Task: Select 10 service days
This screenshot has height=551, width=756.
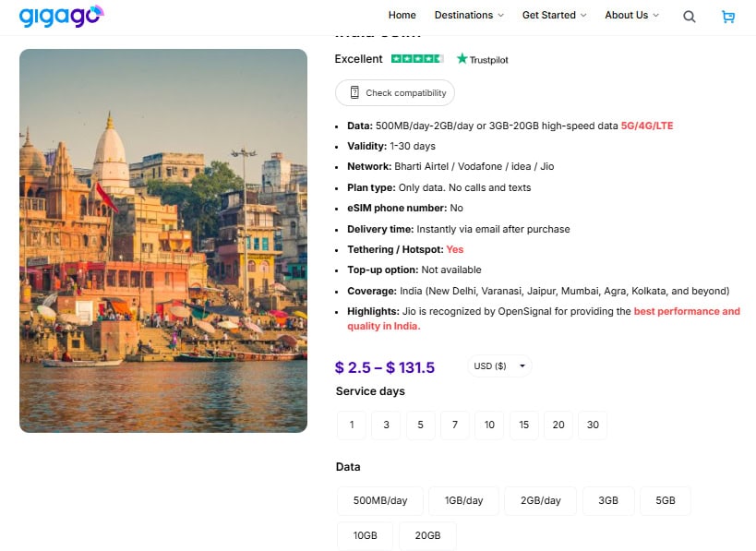Action: [x=489, y=425]
